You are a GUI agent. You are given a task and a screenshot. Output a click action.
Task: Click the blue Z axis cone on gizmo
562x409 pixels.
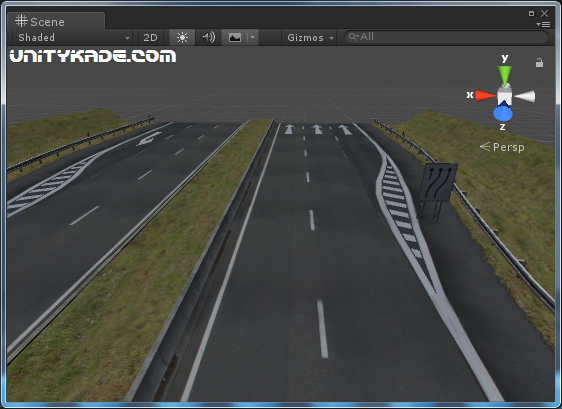[x=503, y=111]
